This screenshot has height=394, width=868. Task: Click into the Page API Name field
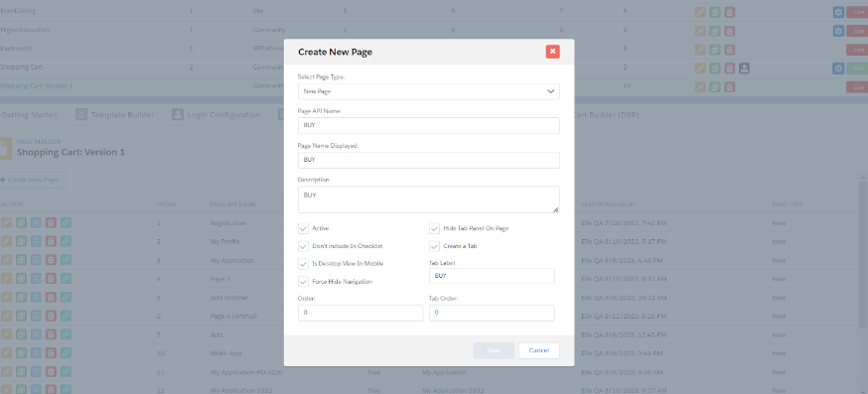(x=428, y=126)
